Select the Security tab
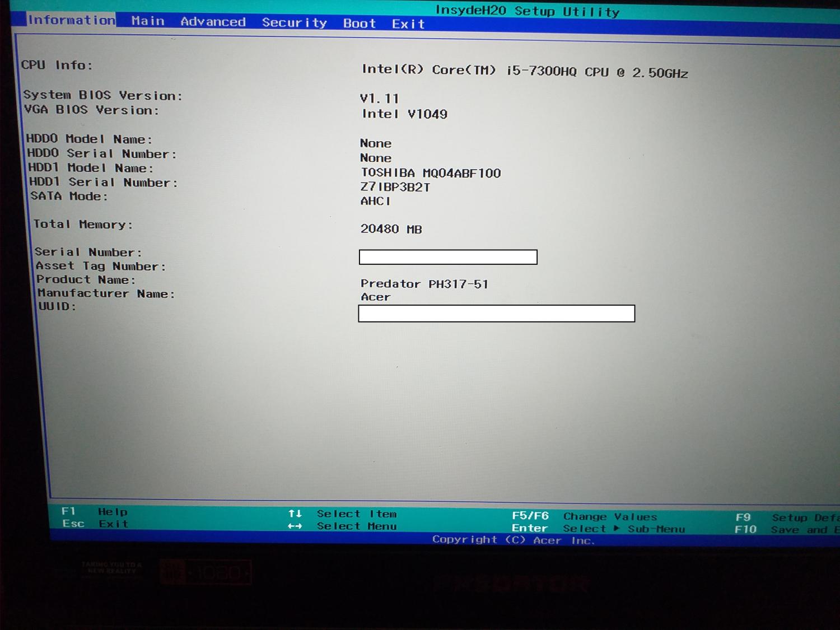Screen dimensions: 840x630 (x=294, y=22)
